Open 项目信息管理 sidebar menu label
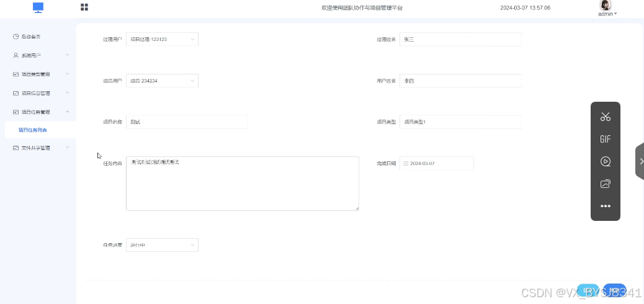This screenshot has width=644, height=304. [x=36, y=93]
